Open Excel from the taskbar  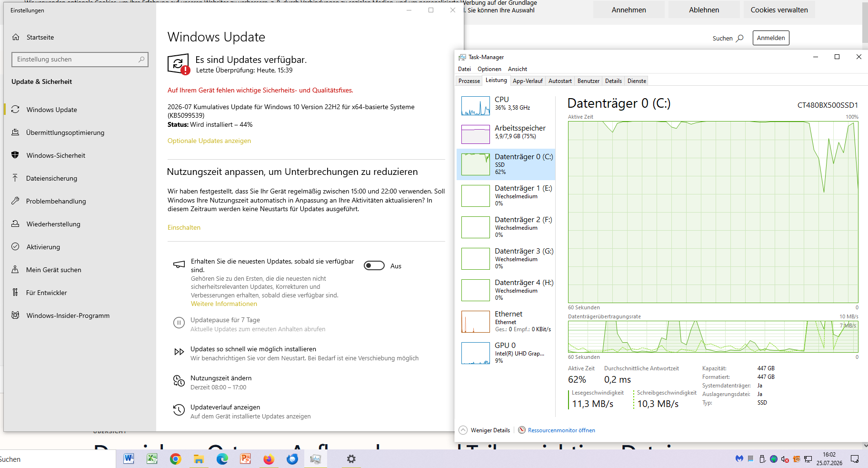(152, 459)
